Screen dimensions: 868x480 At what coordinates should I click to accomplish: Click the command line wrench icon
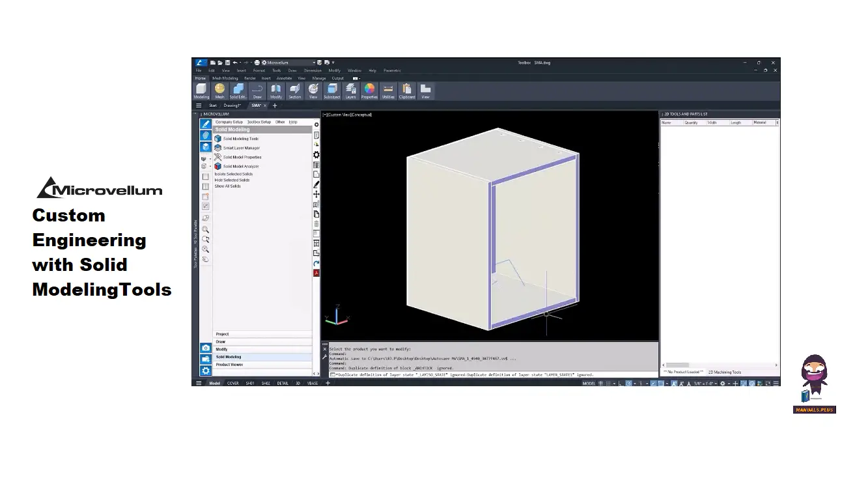click(x=325, y=357)
